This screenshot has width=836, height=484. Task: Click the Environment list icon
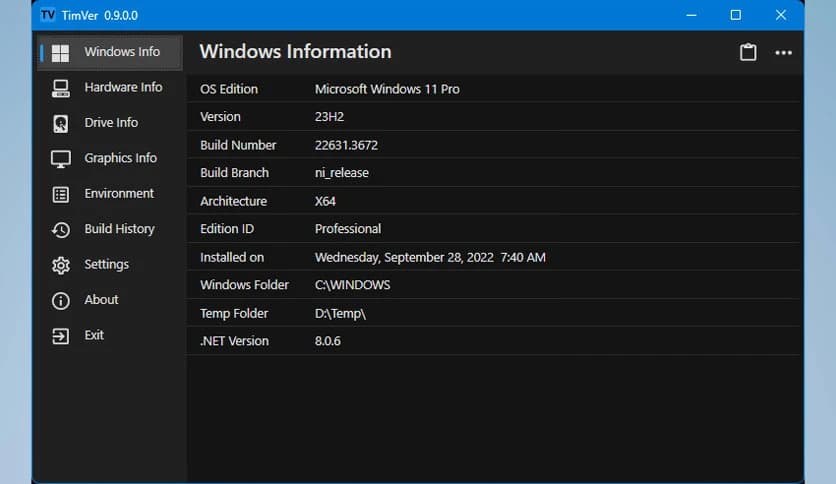coord(60,195)
